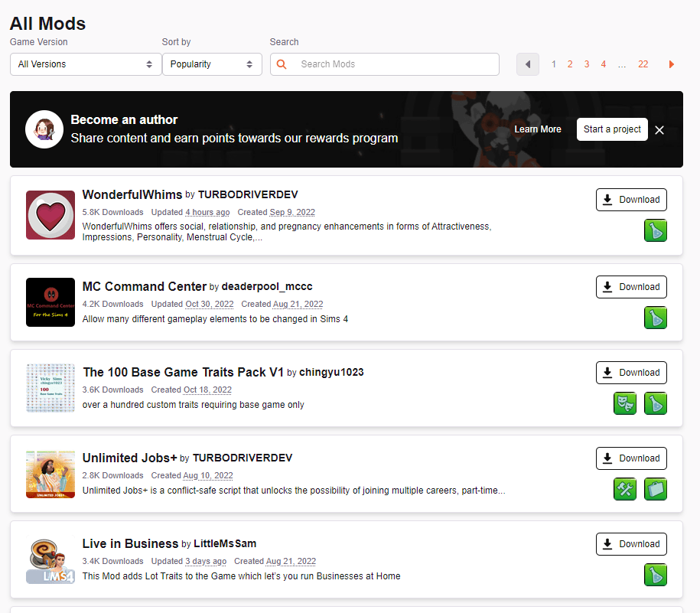Select page 4 in pagination

(603, 64)
